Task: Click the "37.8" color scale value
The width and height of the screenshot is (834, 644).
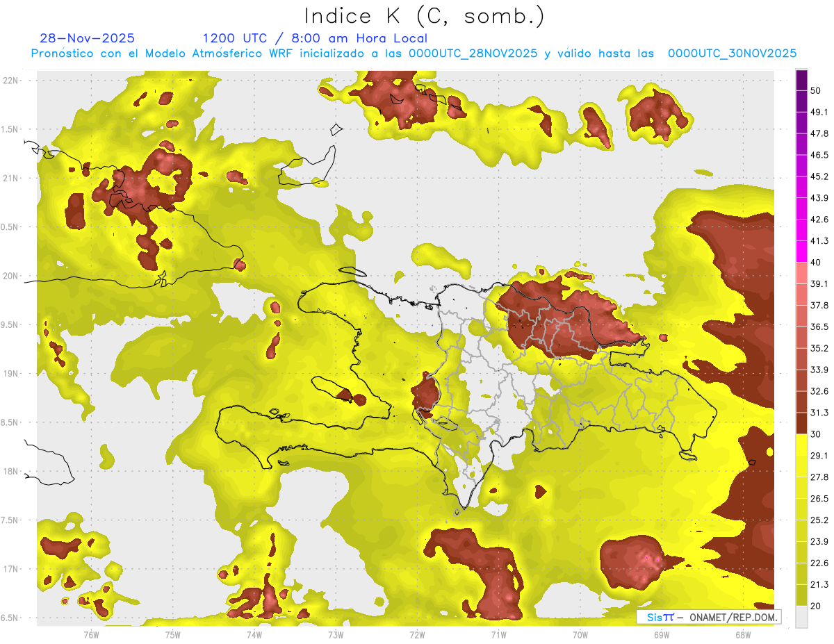Action: [819, 305]
